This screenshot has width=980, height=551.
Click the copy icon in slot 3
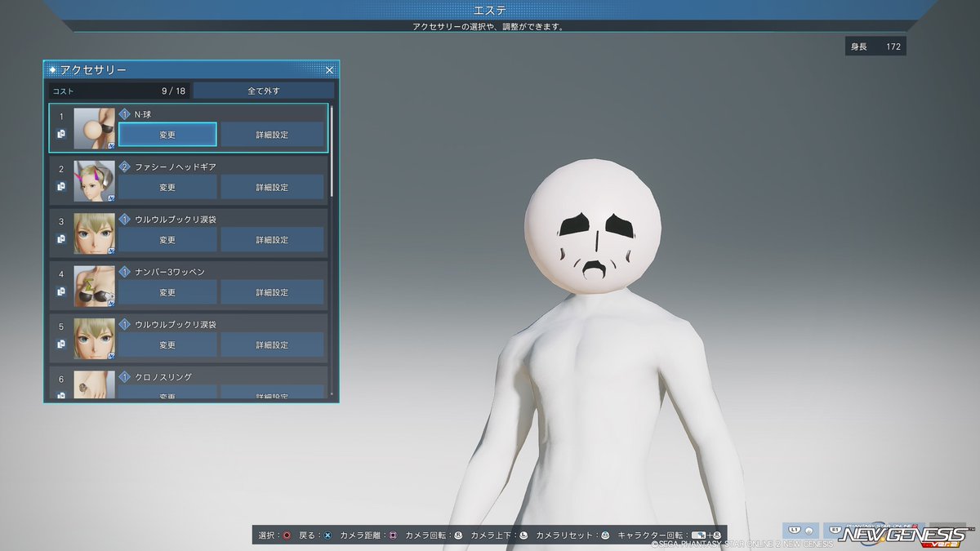coord(61,239)
